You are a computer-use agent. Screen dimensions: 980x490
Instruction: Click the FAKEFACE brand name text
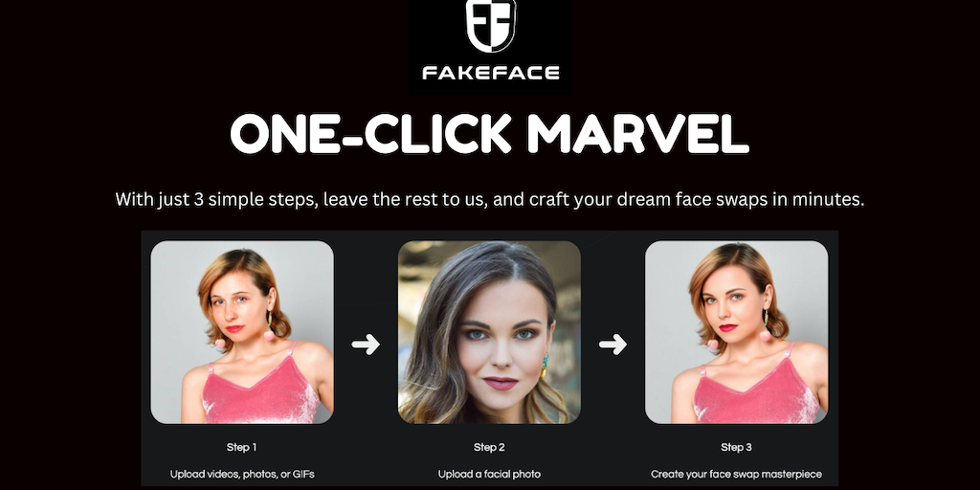click(x=491, y=73)
